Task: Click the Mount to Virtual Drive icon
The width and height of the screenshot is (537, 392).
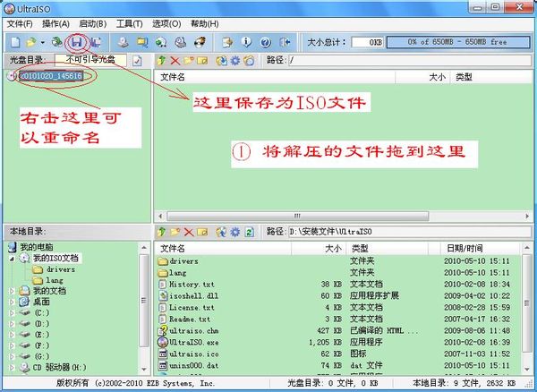Action: (180, 42)
